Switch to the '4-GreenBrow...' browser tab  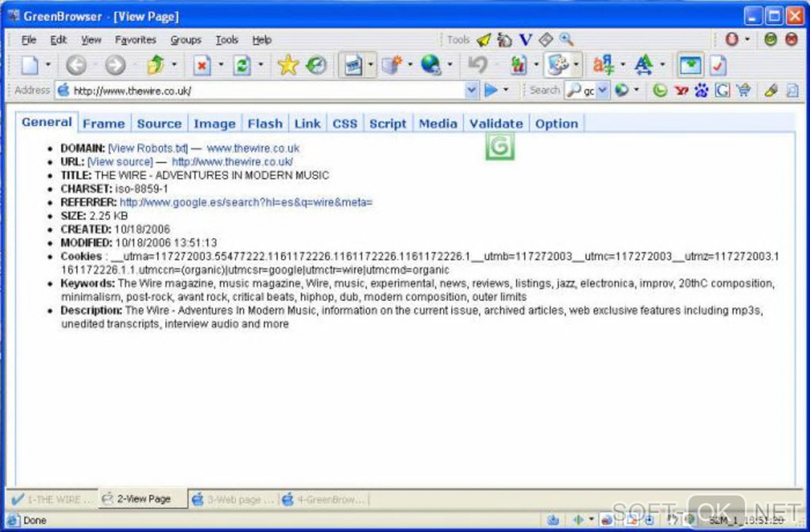point(325,499)
